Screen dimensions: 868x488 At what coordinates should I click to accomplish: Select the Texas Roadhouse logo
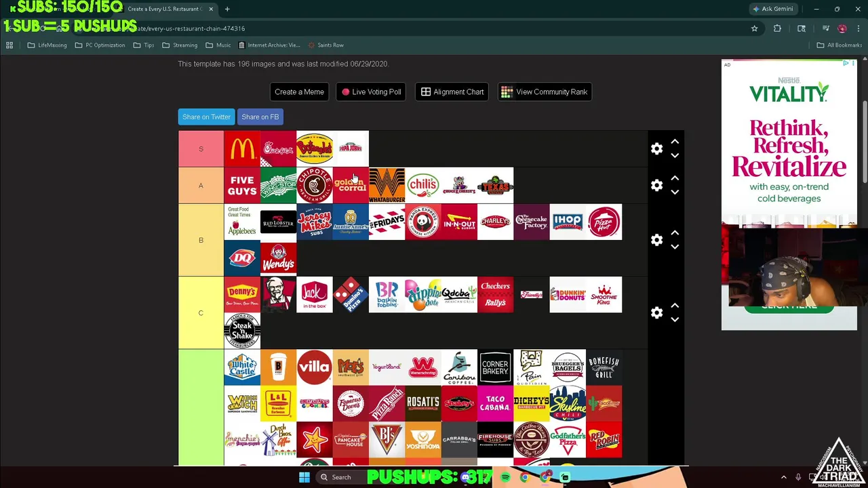(x=495, y=185)
